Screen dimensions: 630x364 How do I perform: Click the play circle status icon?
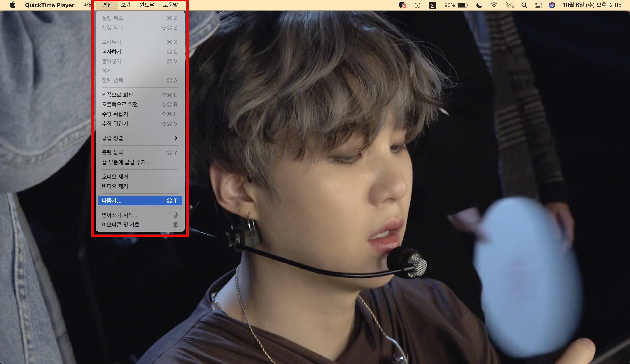417,5
